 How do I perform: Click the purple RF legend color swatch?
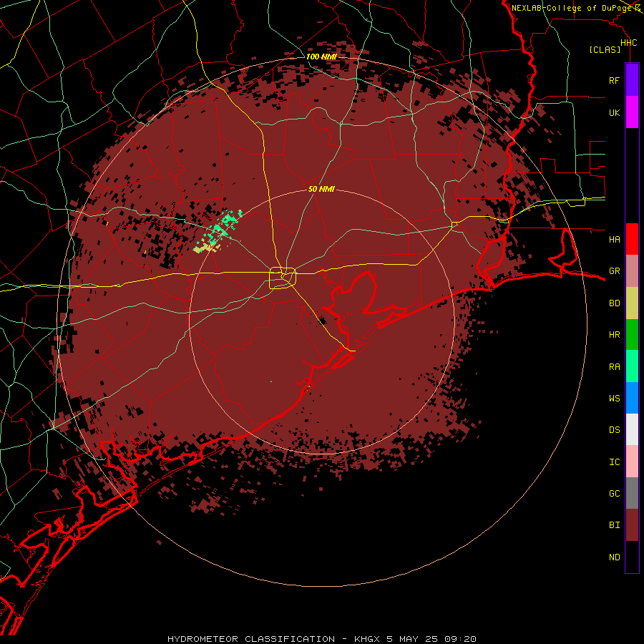[632, 80]
